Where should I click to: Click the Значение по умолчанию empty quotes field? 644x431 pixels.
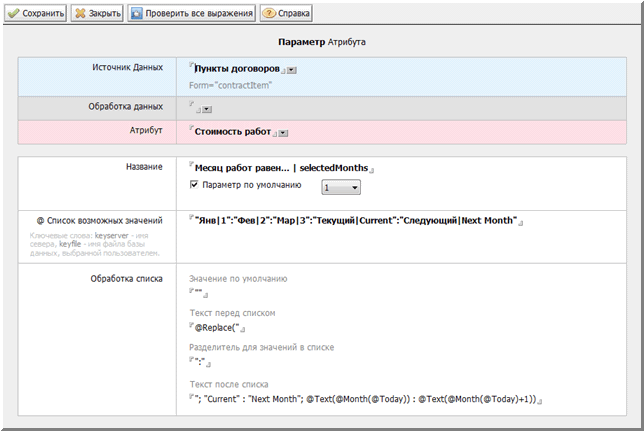[x=198, y=292]
